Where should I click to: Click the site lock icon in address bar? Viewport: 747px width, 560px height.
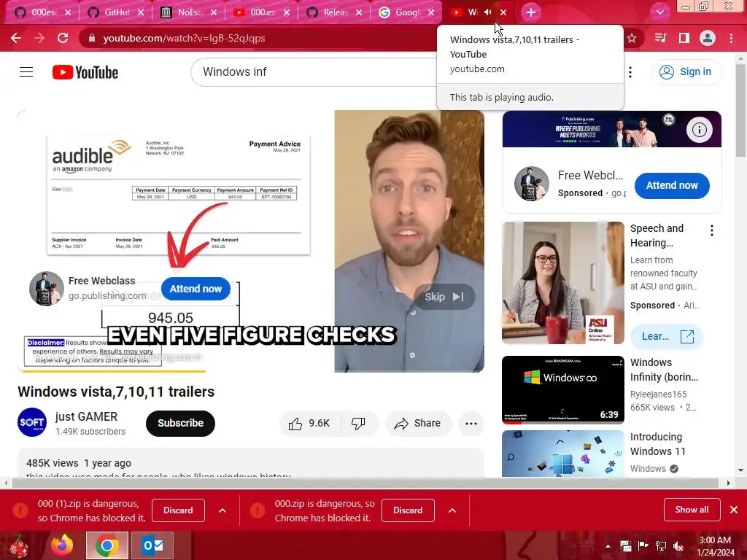point(92,38)
